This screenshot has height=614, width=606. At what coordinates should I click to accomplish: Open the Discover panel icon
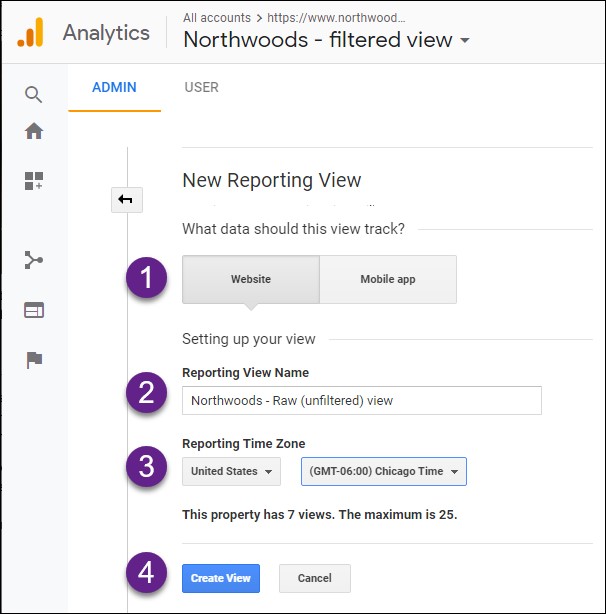point(34,310)
